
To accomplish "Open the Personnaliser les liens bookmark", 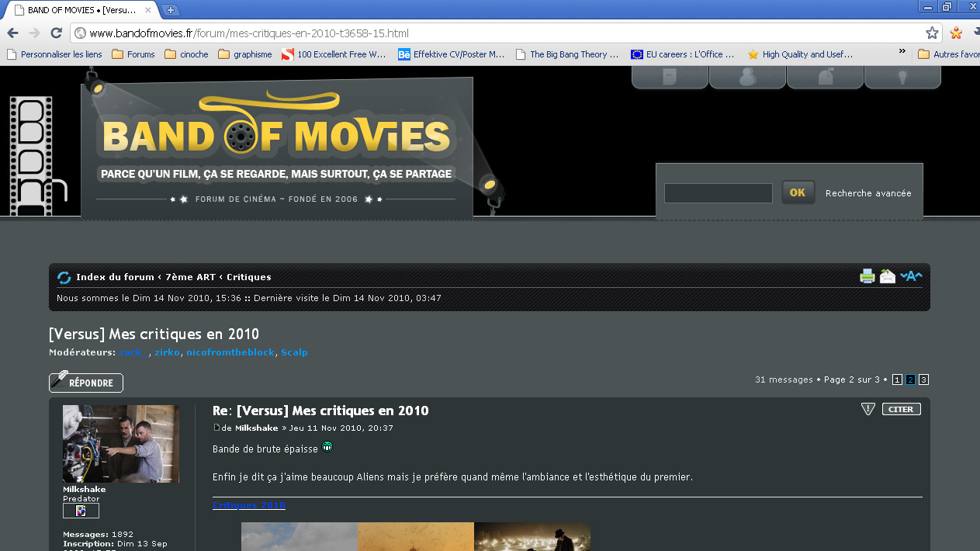I will (x=54, y=54).
